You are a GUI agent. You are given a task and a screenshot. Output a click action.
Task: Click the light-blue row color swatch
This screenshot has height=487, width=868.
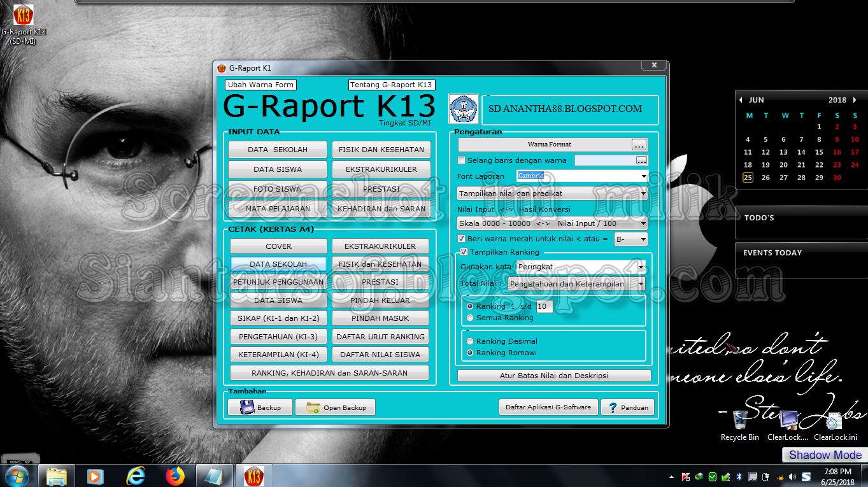click(x=604, y=160)
